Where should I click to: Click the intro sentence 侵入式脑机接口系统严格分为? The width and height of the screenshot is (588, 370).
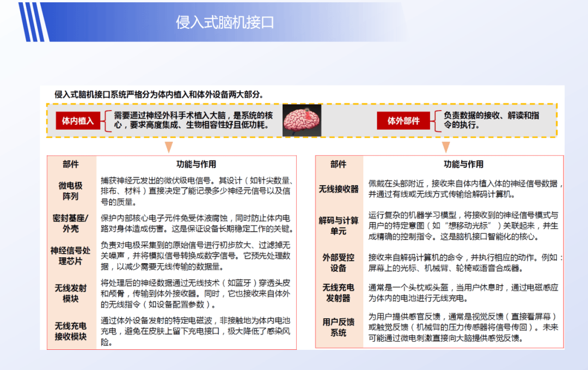click(158, 95)
